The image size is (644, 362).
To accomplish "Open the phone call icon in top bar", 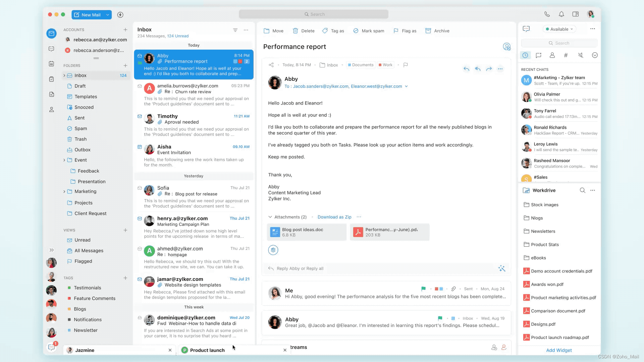I will pos(547,14).
